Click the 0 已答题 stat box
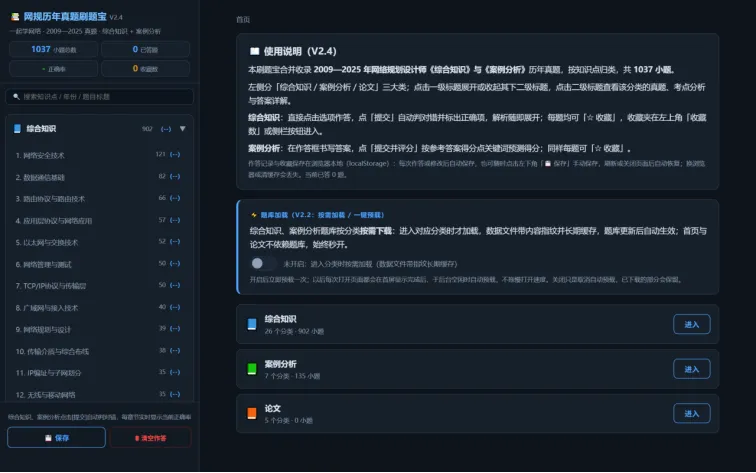 click(x=146, y=49)
